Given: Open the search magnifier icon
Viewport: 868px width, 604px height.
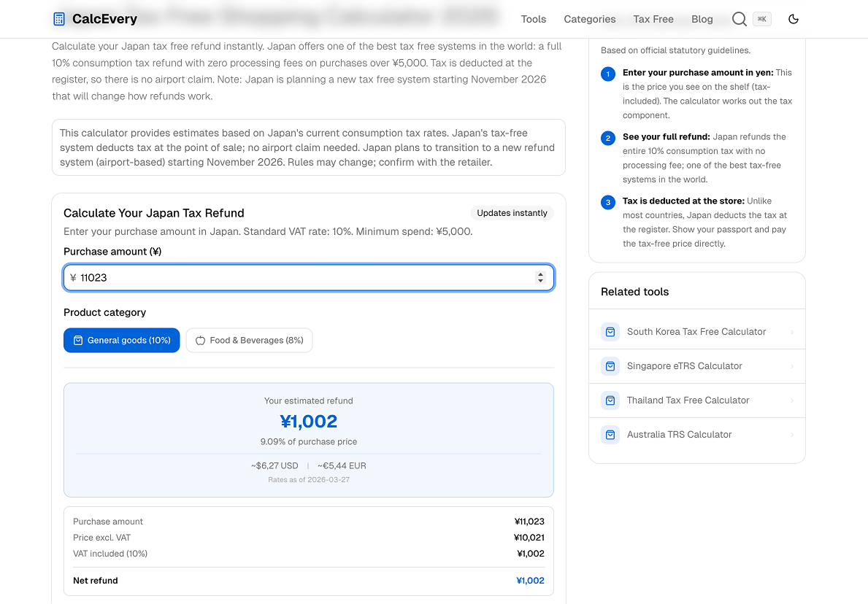Looking at the screenshot, I should [739, 19].
